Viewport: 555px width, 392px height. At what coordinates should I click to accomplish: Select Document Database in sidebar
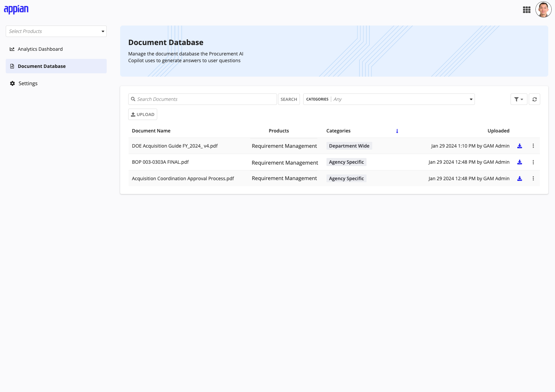[56, 66]
